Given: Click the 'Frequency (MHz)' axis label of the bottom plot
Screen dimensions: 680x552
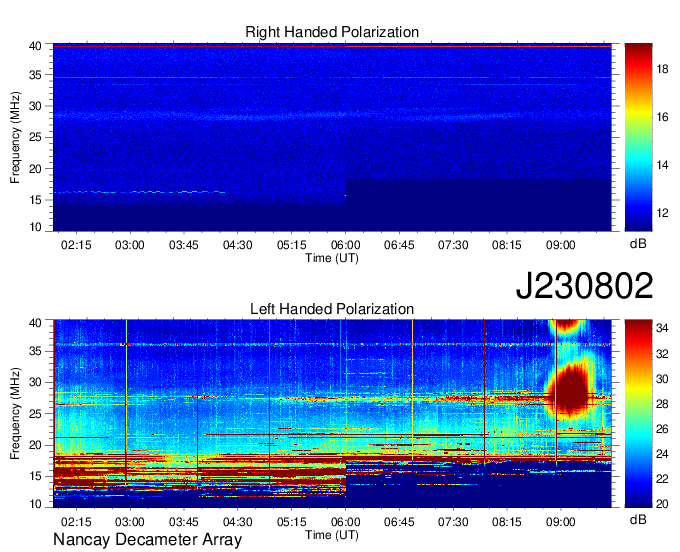Looking at the screenshot, I should tap(15, 414).
